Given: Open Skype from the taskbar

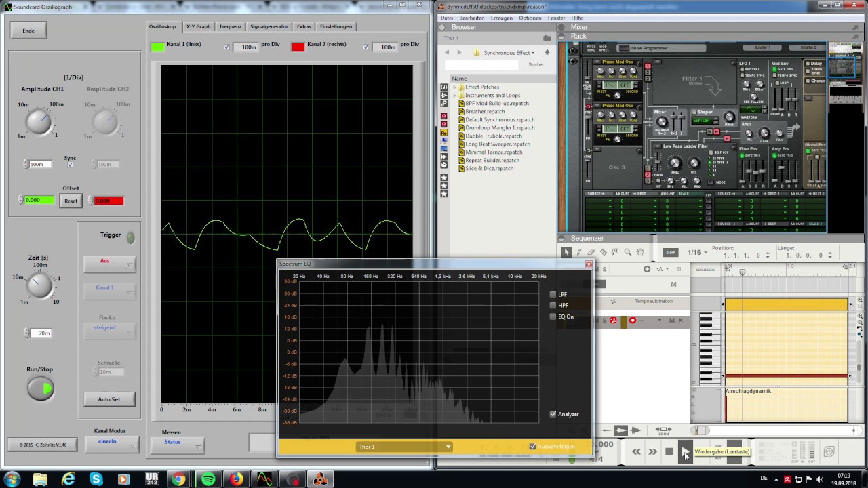Looking at the screenshot, I should pos(96,479).
